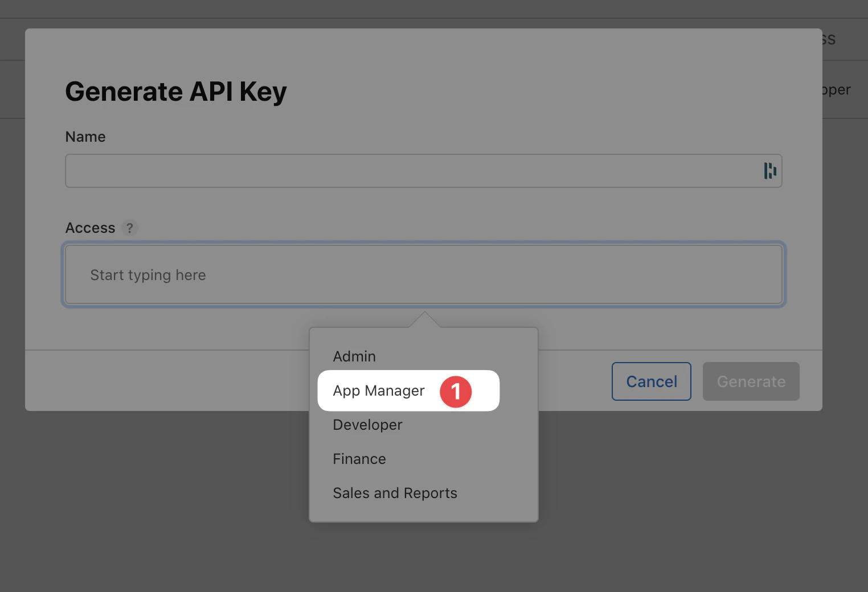Click the password manager autofill icon
The width and height of the screenshot is (868, 592).
[x=769, y=171]
